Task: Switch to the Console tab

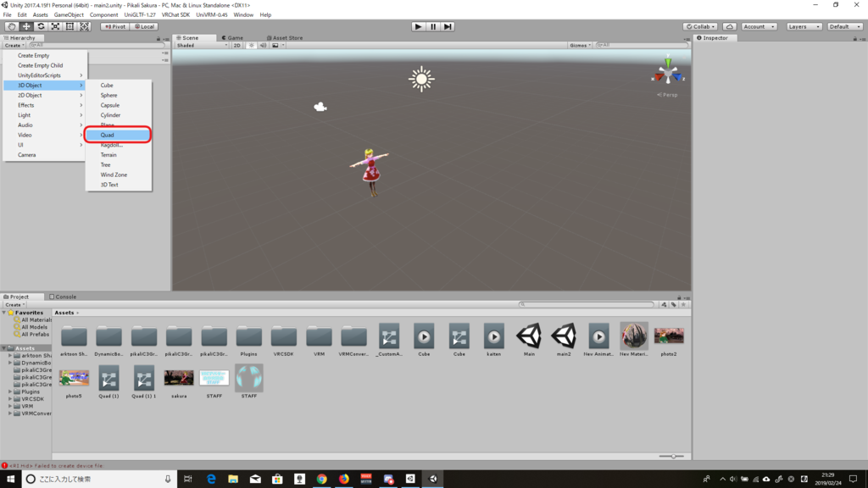Action: 63,297
